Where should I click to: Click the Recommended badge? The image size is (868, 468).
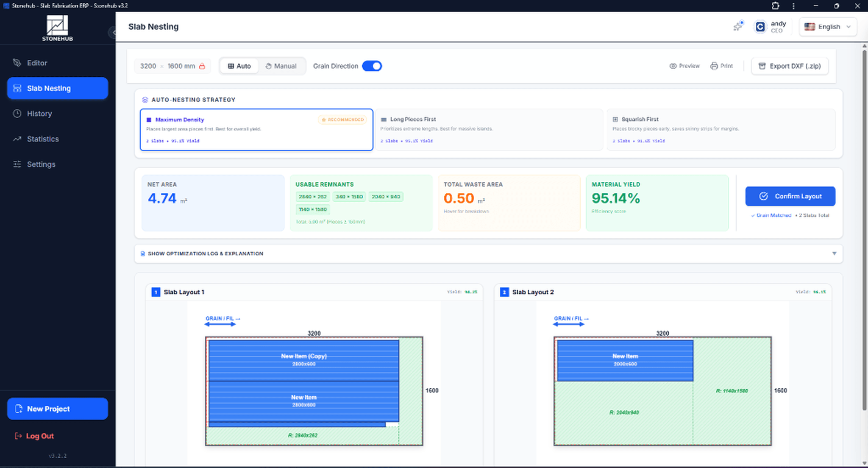point(342,120)
